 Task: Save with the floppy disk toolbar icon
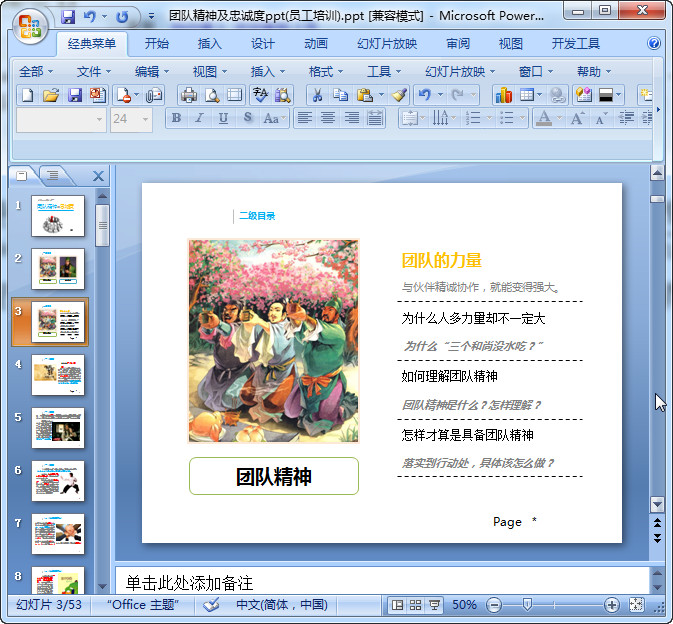click(75, 95)
